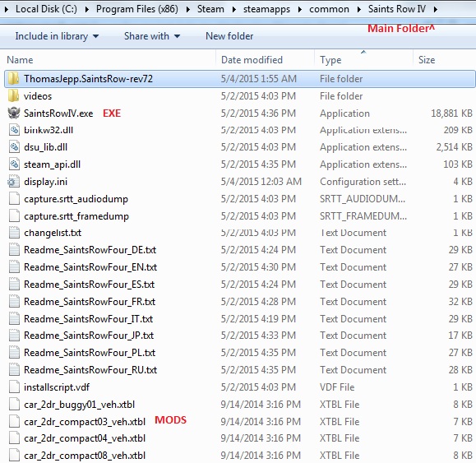
Task: Click the common breadcrumb segment
Action: tap(329, 9)
